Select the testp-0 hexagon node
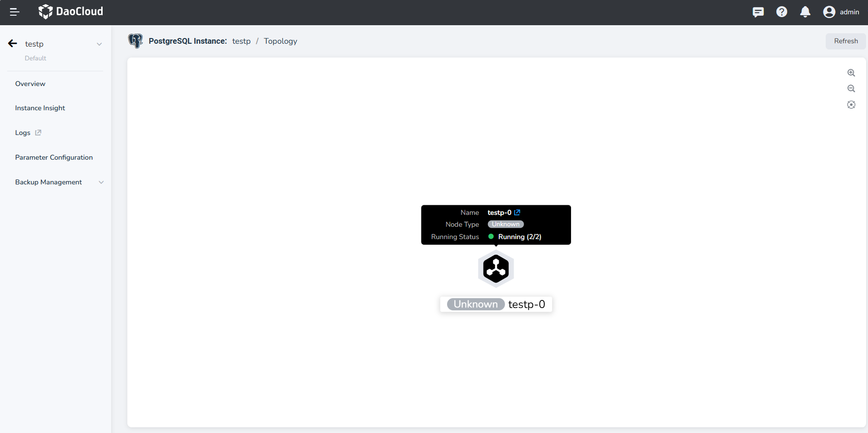Viewport: 868px width, 433px height. (496, 269)
